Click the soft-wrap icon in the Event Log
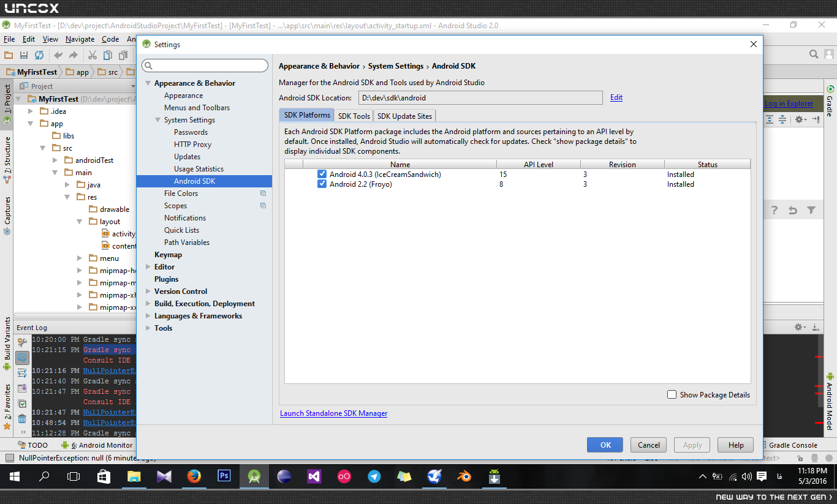The image size is (837, 504). coord(22,373)
